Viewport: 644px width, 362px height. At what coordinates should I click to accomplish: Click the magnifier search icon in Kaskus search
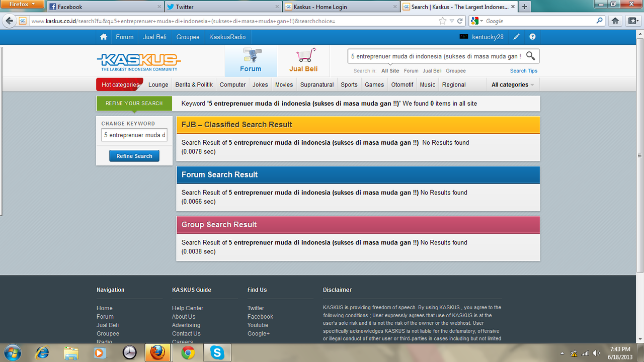[x=531, y=56]
